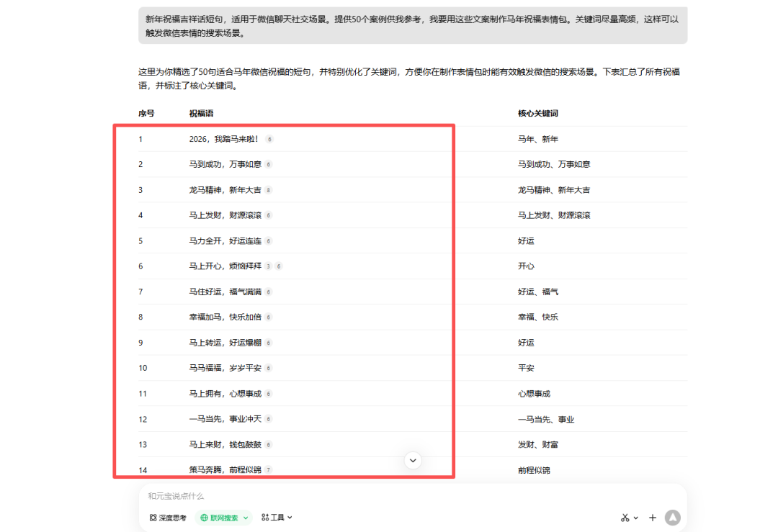Screen dimensions: 778x532
Task: Click the user prompt message bubble at top
Action: click(413, 26)
